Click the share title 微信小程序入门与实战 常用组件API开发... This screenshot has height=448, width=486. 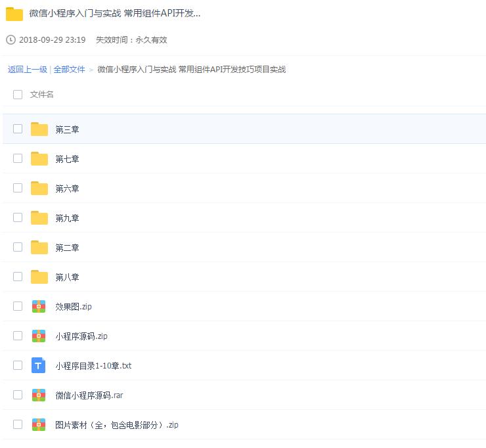pos(115,13)
